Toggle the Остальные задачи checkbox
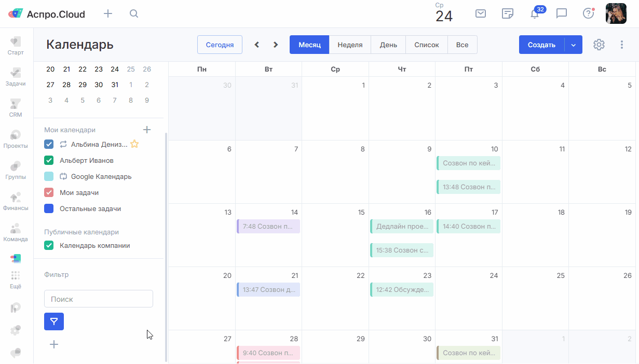This screenshot has width=639, height=364. click(x=49, y=208)
